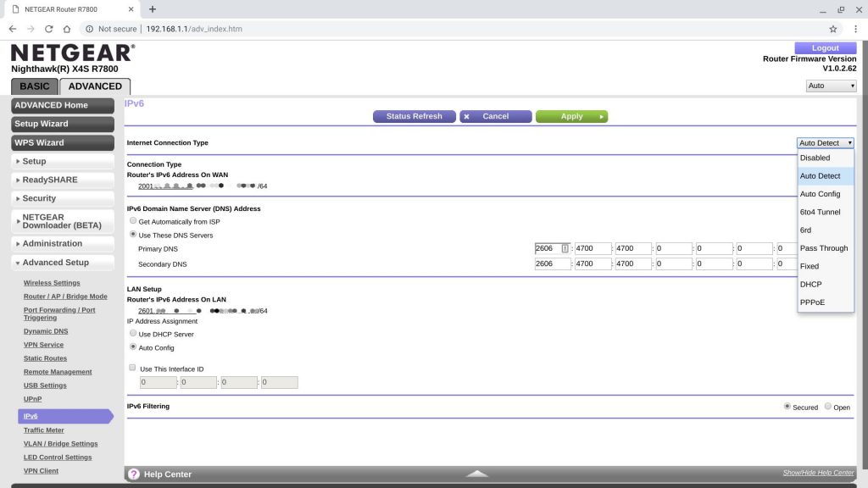868x488 pixels.
Task: Launch the WPS Wizard
Action: 63,142
